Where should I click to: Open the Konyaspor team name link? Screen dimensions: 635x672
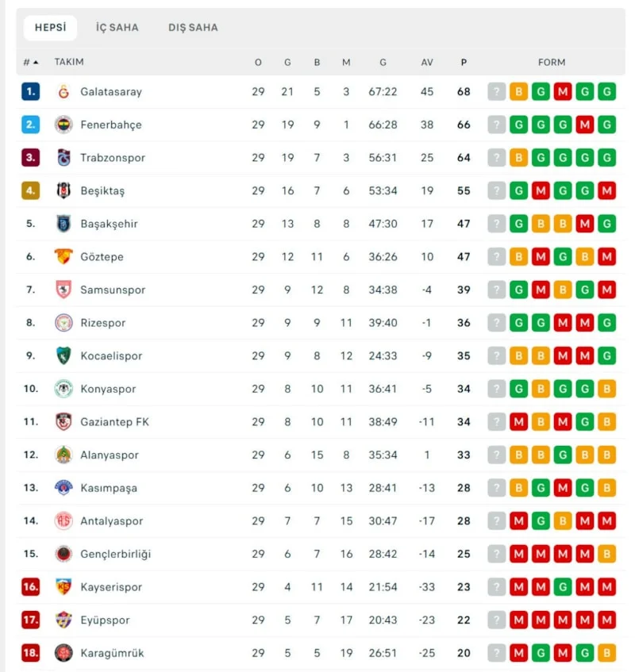point(108,389)
